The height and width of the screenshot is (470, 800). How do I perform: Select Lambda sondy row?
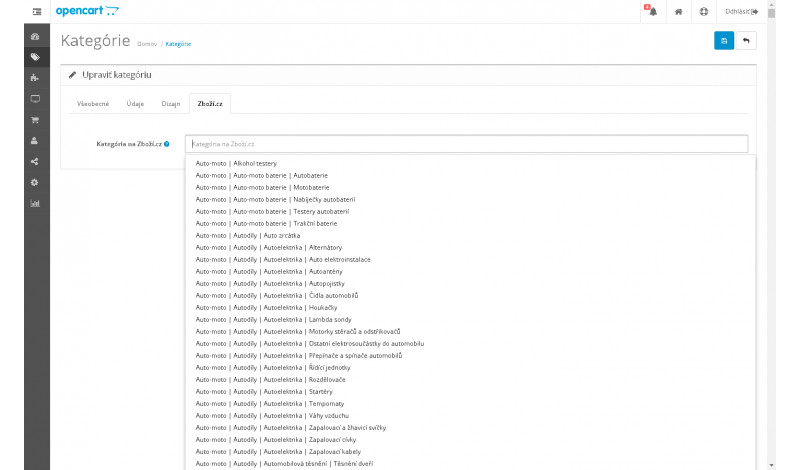point(470,319)
